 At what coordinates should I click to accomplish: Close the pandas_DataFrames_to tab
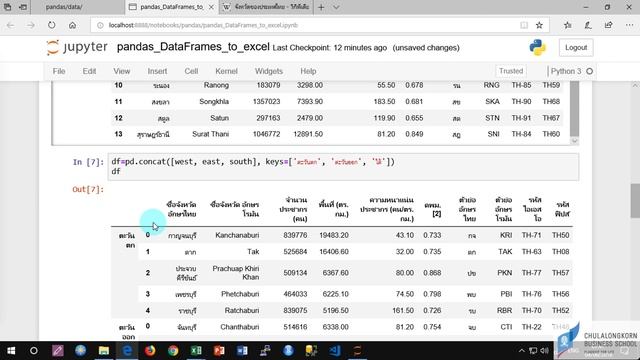[x=211, y=7]
